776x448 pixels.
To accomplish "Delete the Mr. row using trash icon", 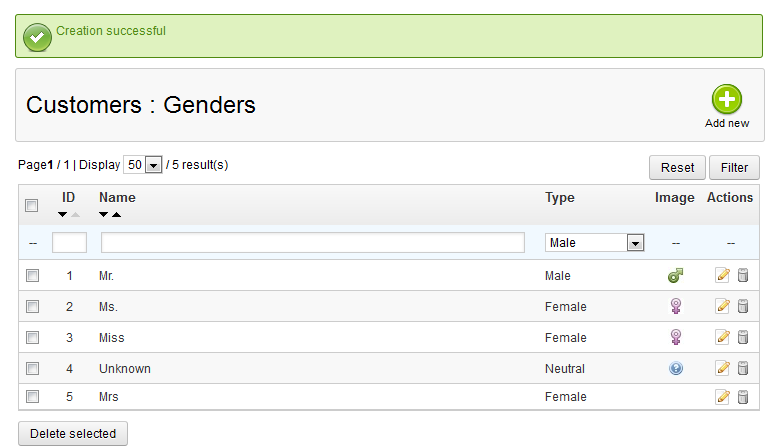I will pyautogui.click(x=743, y=276).
